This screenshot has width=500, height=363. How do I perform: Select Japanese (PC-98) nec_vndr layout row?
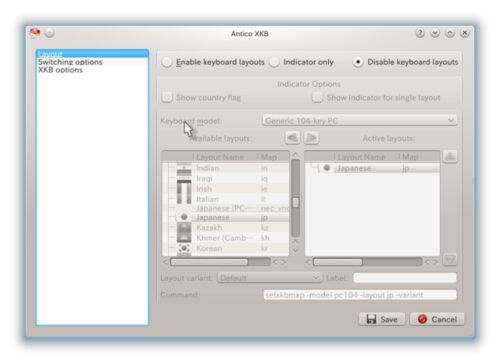[226, 209]
